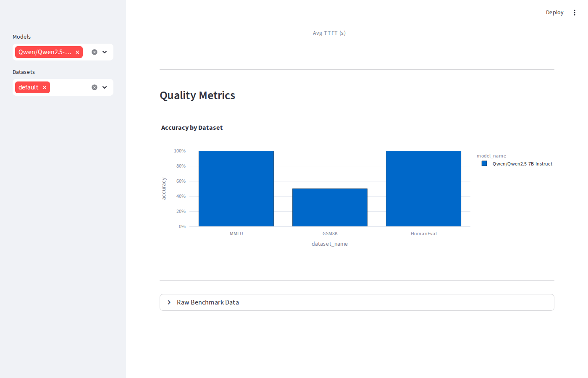
Task: Toggle the Qwen2.5-7B-Instruct legend entry
Action: 522,163
